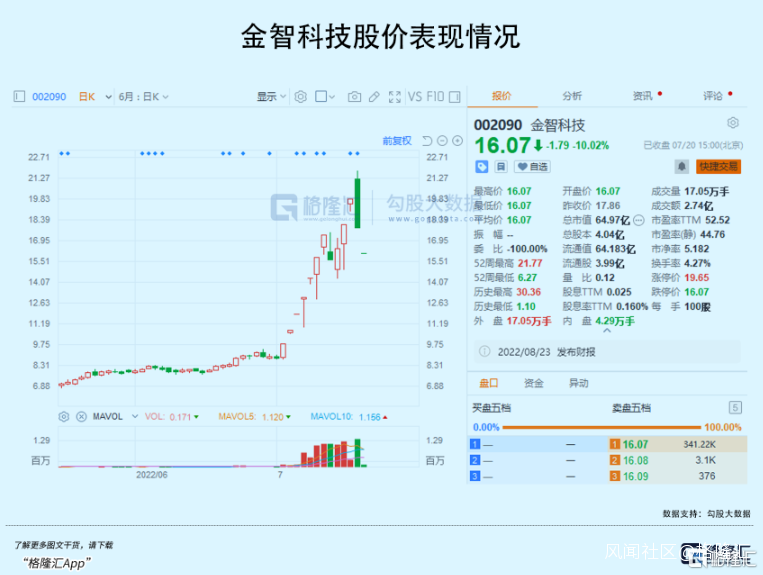The height and width of the screenshot is (575, 763).
Task: Select 前复权 adjustment option
Action: point(397,141)
